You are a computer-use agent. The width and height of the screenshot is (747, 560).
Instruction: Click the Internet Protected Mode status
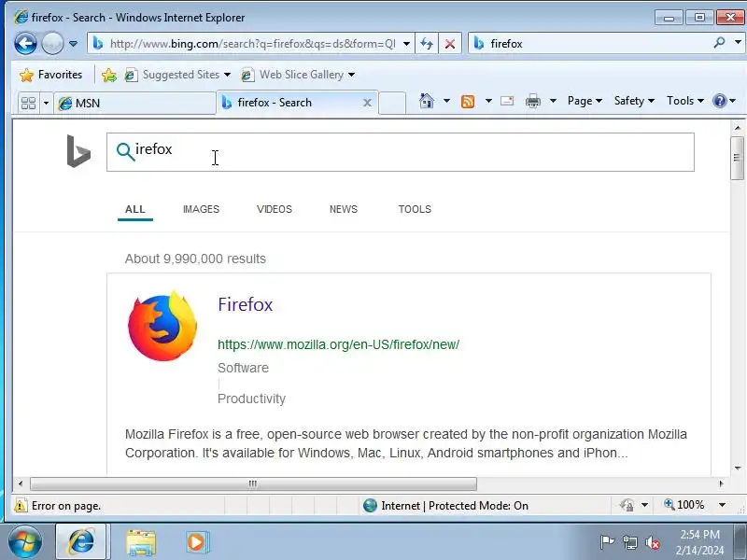coord(445,505)
